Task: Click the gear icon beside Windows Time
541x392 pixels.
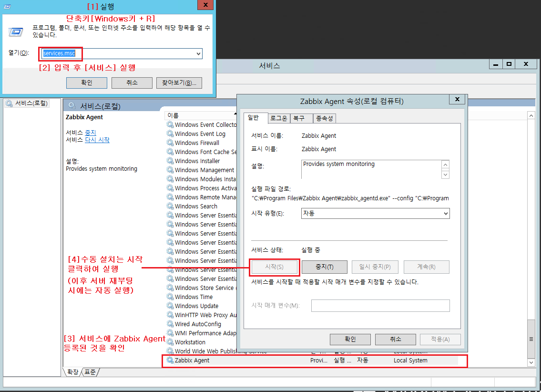Action: pos(170,297)
